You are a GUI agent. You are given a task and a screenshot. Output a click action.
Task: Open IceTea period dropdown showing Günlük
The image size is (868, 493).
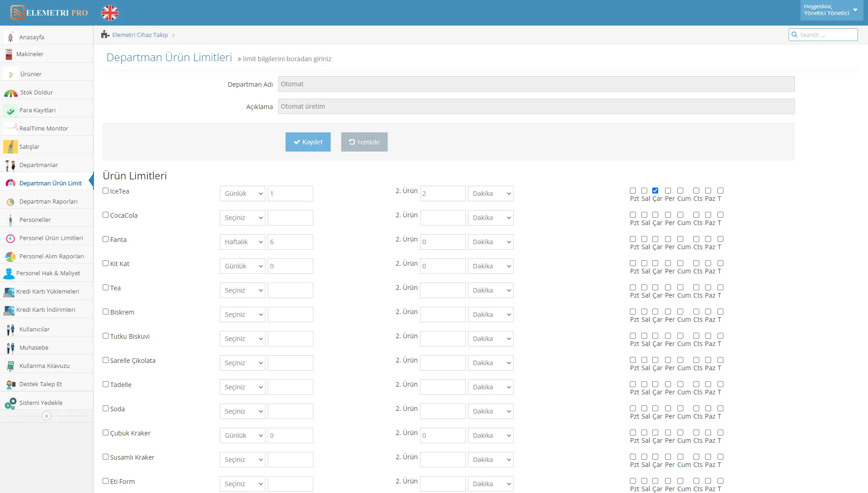click(x=243, y=194)
